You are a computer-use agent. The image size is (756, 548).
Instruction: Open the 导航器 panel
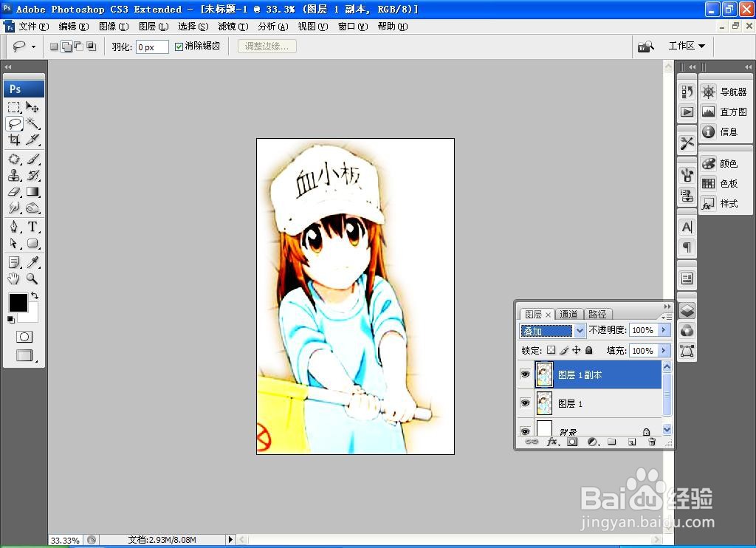pyautogui.click(x=724, y=92)
